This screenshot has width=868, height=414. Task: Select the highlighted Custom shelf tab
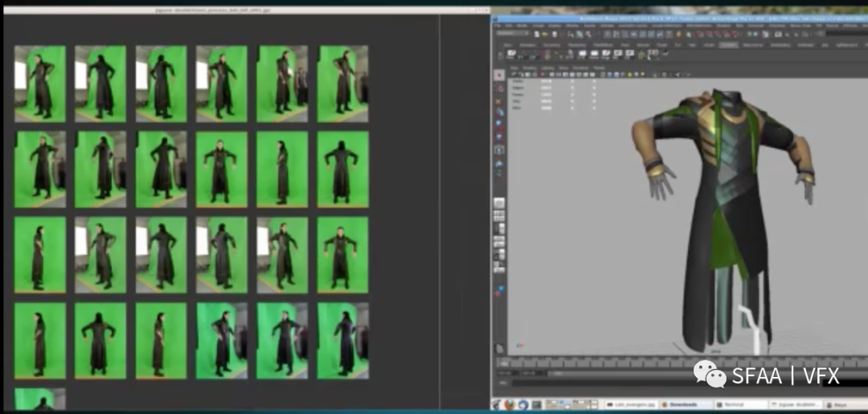(x=728, y=45)
